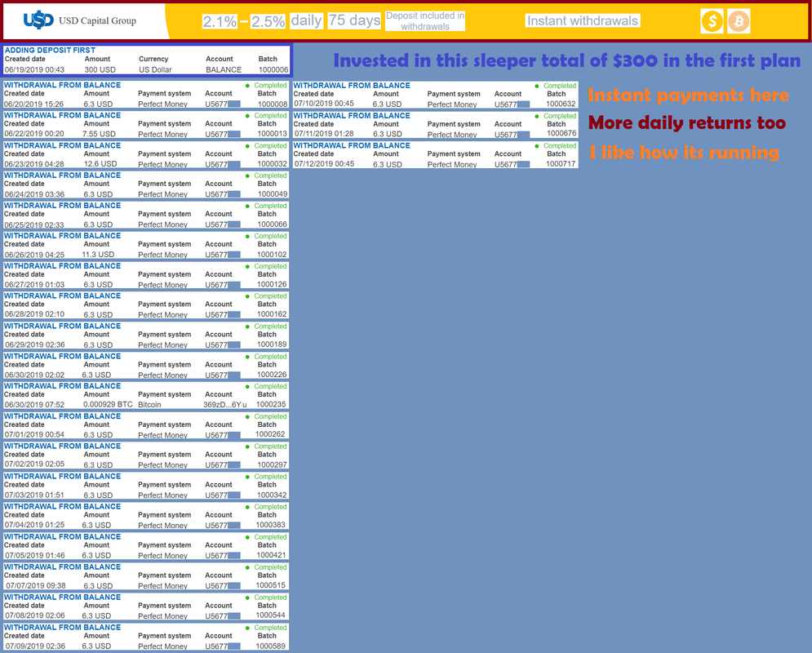Click the '0.000929 BTC' withdrawal amount
The image size is (812, 653).
coord(108,404)
